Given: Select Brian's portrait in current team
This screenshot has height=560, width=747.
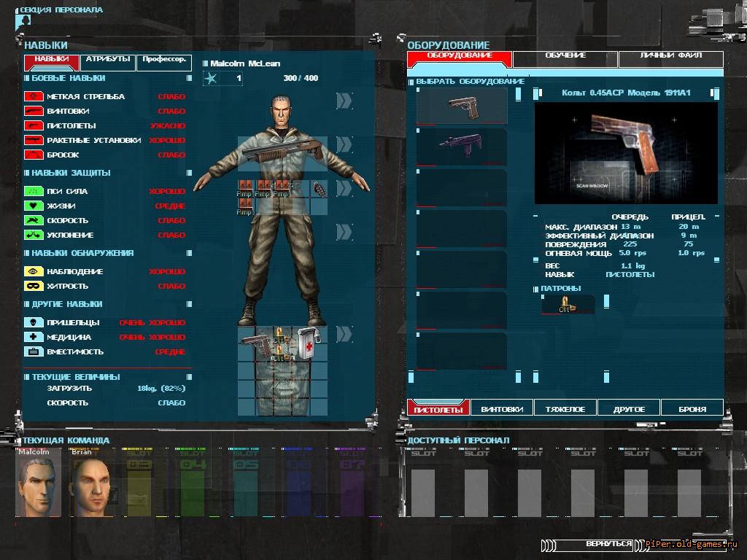Looking at the screenshot, I should click(x=90, y=485).
